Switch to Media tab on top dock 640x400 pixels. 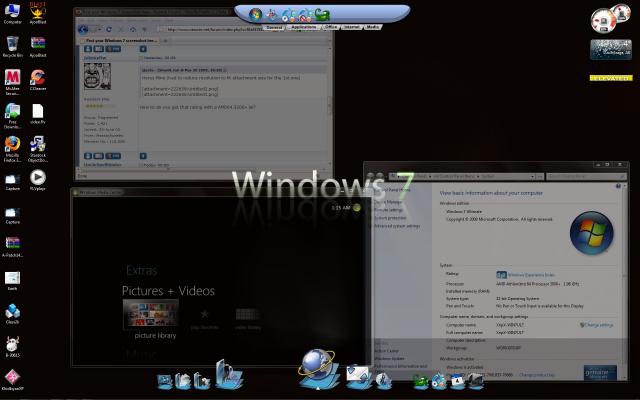click(373, 27)
